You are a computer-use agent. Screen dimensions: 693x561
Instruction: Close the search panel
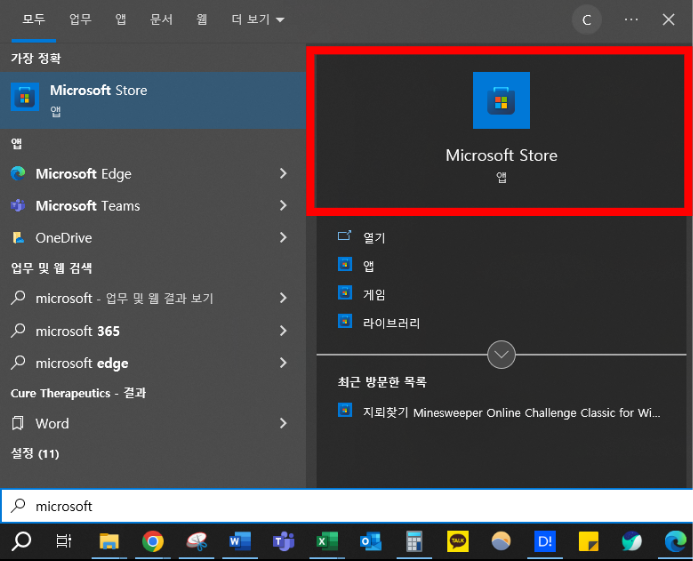668,19
